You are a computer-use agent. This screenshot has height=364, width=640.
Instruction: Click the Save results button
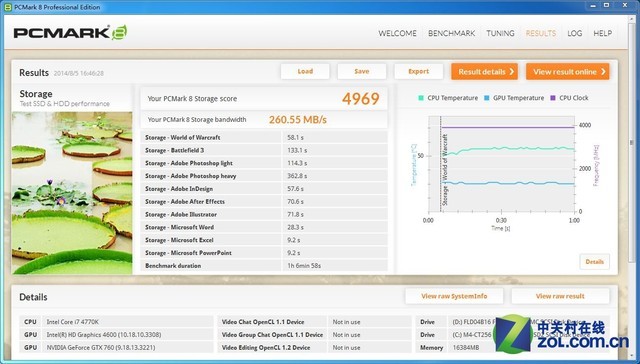(362, 71)
